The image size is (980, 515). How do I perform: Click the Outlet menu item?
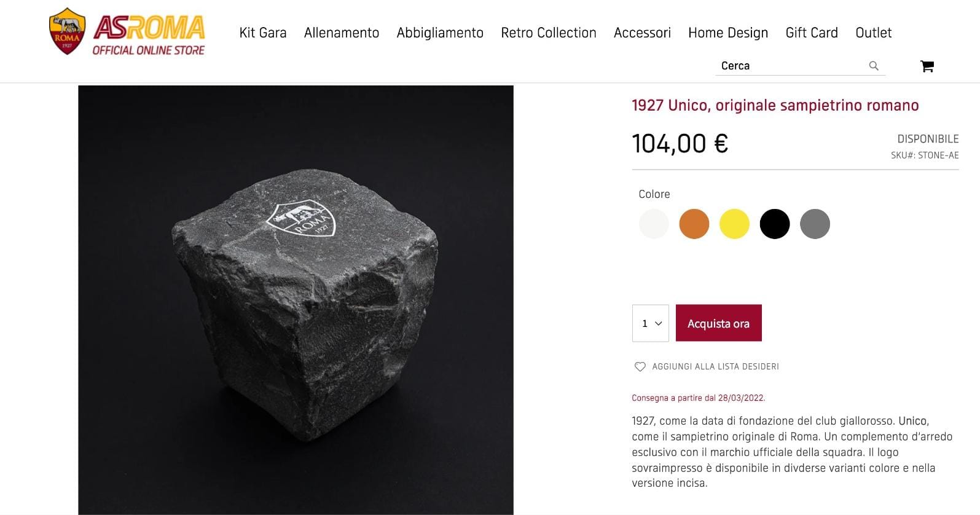pyautogui.click(x=873, y=33)
